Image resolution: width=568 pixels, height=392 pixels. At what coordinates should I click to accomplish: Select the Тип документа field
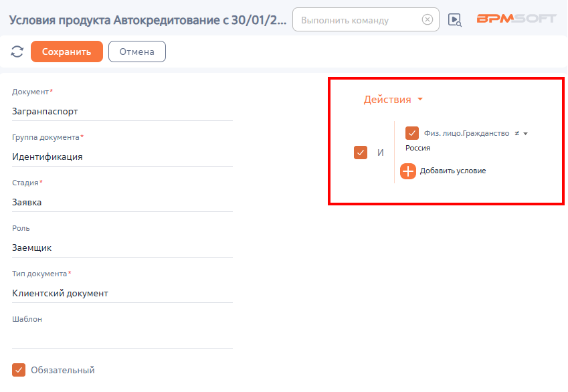coord(122,293)
